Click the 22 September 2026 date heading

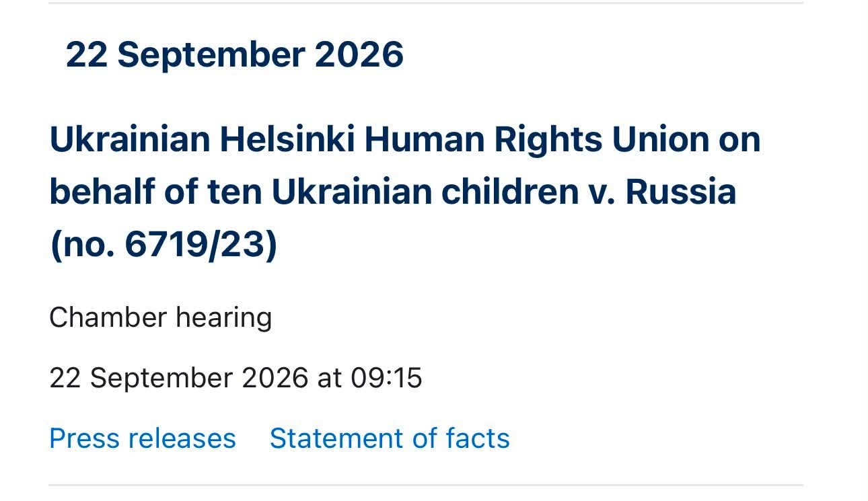(235, 54)
